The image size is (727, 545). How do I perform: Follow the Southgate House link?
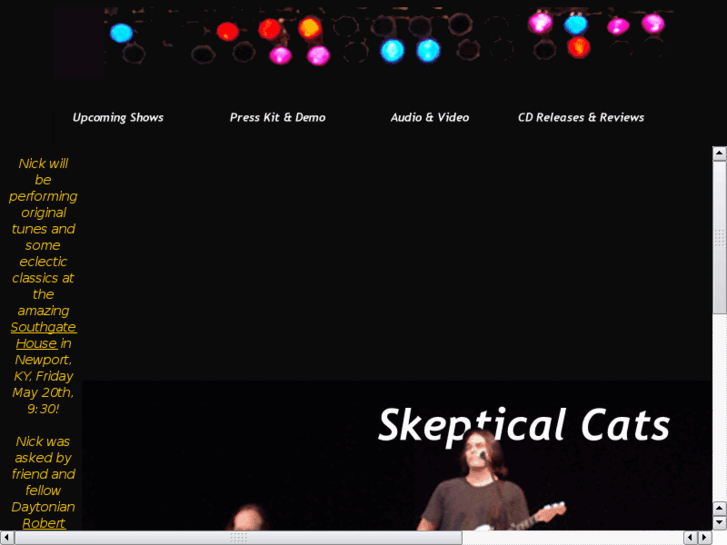click(43, 335)
